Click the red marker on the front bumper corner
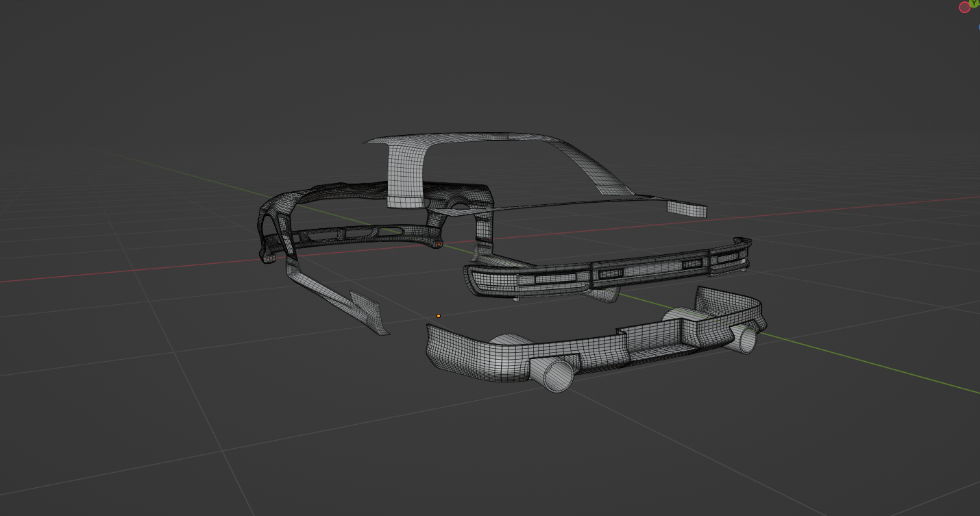This screenshot has width=980, height=516. (438, 243)
